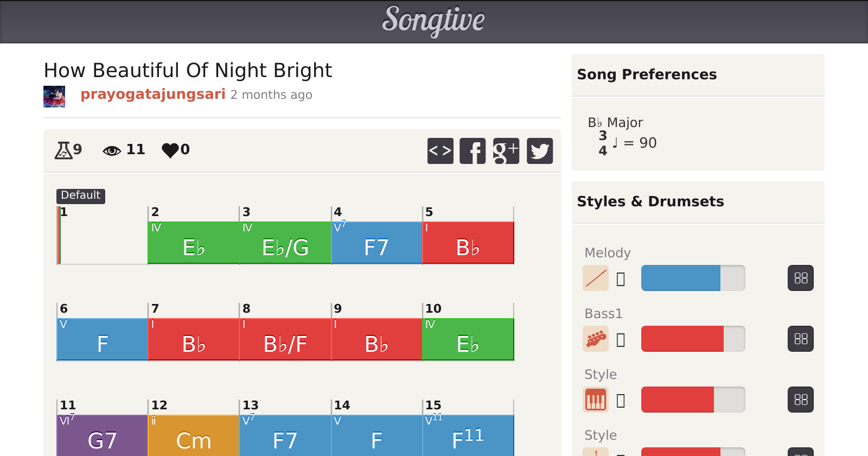Share song on Google Plus
This screenshot has height=456, width=868.
point(506,151)
